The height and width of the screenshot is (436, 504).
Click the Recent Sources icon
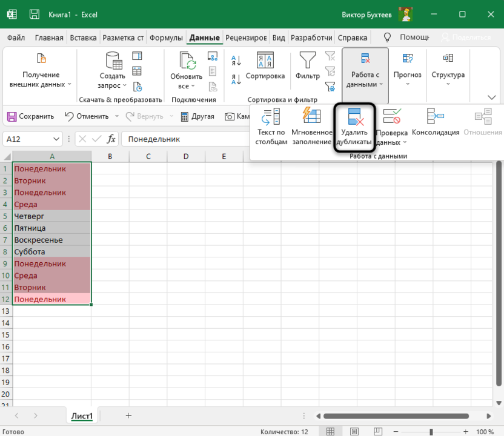(x=138, y=87)
